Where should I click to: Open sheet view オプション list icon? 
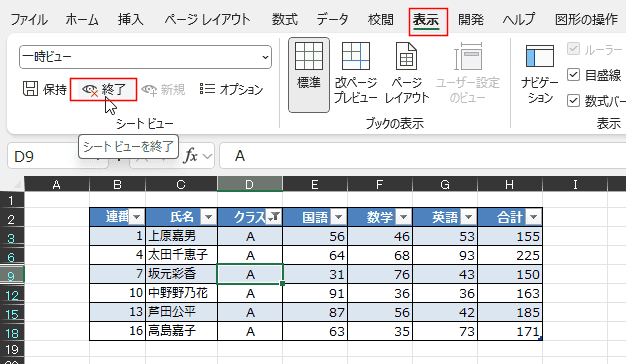point(207,89)
